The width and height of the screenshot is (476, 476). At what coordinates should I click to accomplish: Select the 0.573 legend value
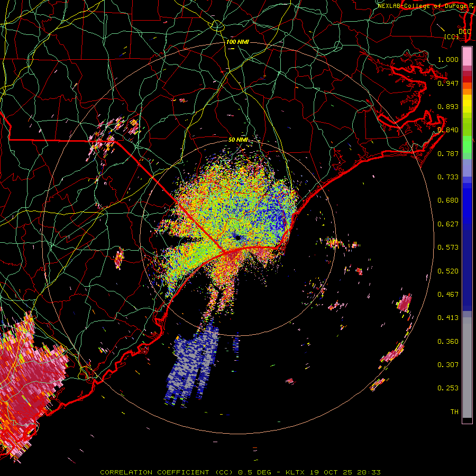tap(448, 248)
